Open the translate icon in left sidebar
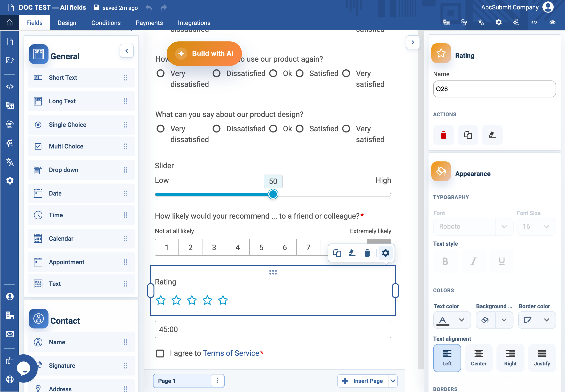Viewport: 565px width, 392px height. coord(10,162)
